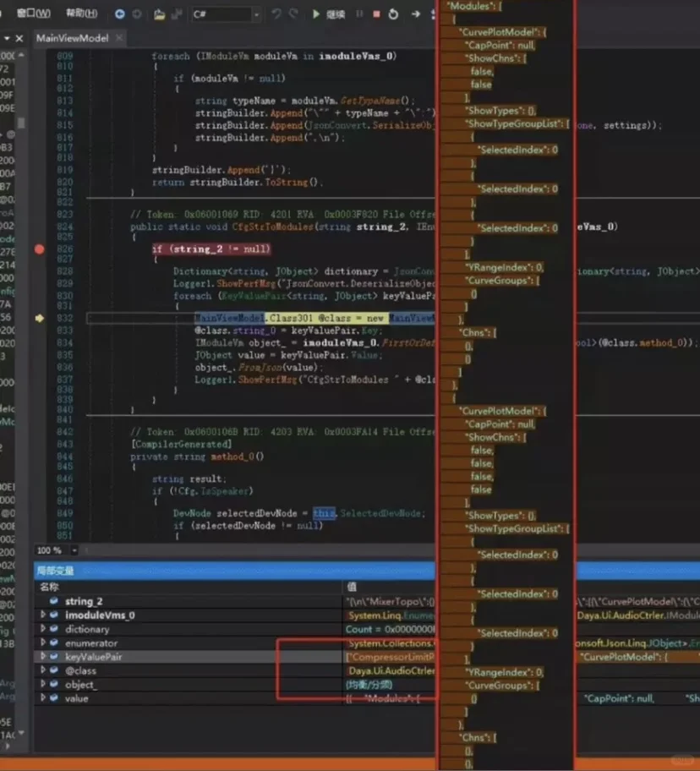
Task: Click the object_ variable icon
Action: tap(54, 683)
